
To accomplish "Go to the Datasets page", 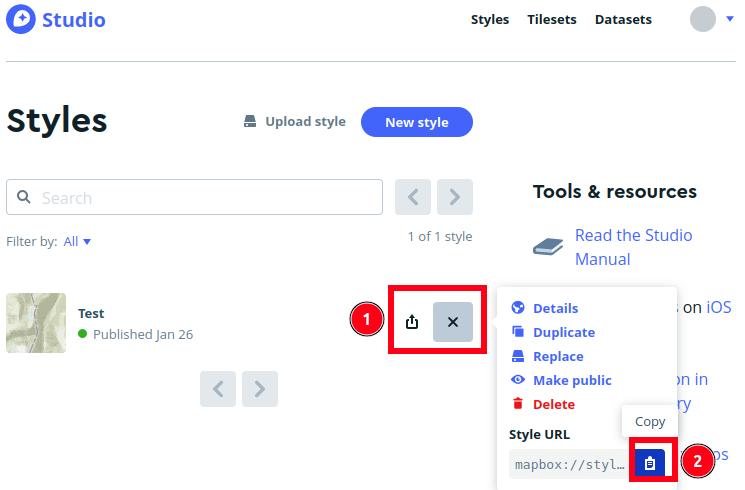I will (x=623, y=19).
